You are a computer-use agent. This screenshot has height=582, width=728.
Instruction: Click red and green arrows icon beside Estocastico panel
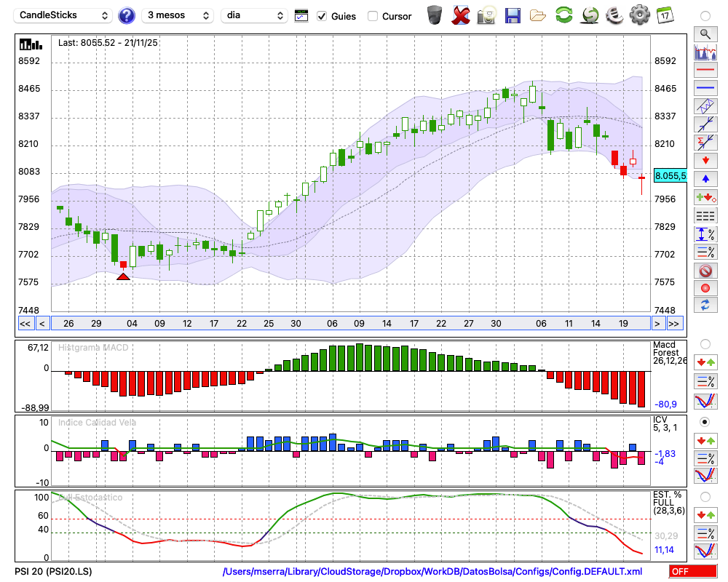point(705,515)
